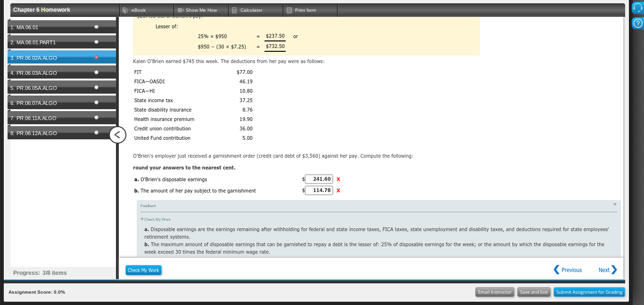
Task: Collapse the assignment sidebar with the arrow toggle
Action: pos(117,135)
